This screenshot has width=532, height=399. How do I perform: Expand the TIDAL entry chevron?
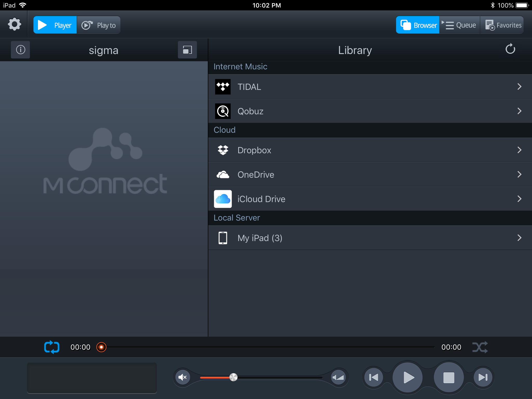click(x=519, y=87)
